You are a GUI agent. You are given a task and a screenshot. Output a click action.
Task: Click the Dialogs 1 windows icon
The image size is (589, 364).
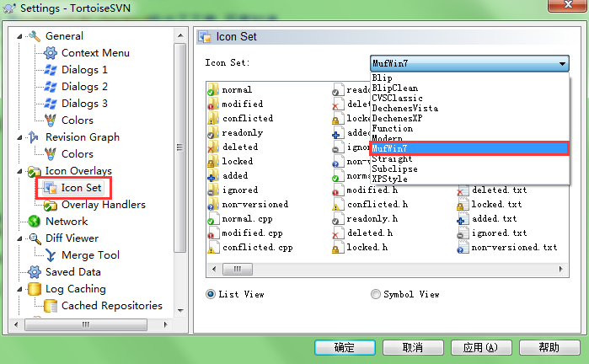51,70
